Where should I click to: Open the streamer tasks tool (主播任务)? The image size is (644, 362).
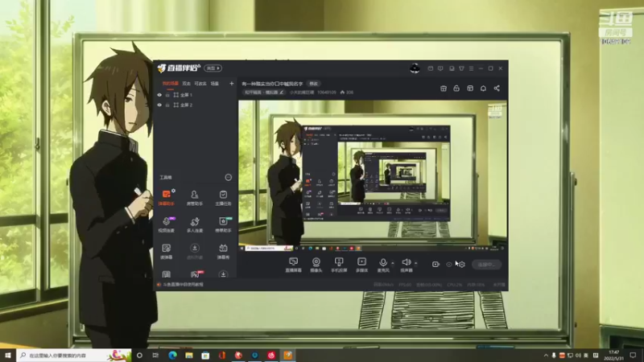click(223, 197)
